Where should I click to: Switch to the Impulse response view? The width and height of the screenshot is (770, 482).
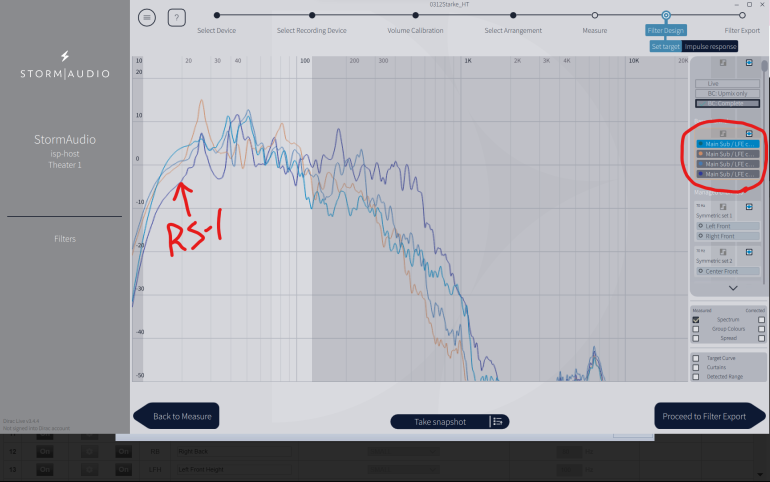tap(710, 47)
